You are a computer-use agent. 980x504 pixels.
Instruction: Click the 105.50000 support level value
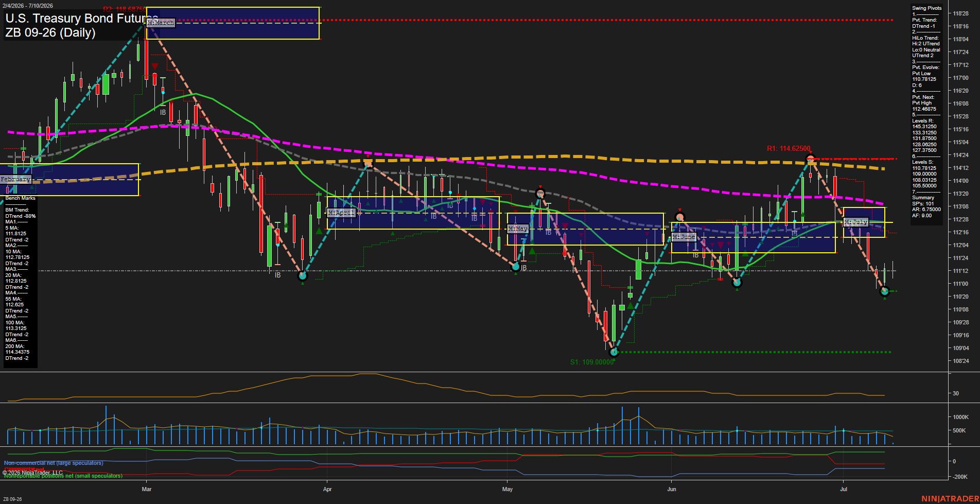coord(924,186)
